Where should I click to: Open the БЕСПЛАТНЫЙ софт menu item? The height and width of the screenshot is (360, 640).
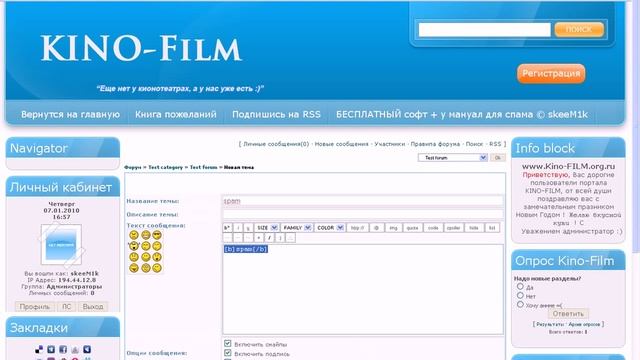(462, 114)
